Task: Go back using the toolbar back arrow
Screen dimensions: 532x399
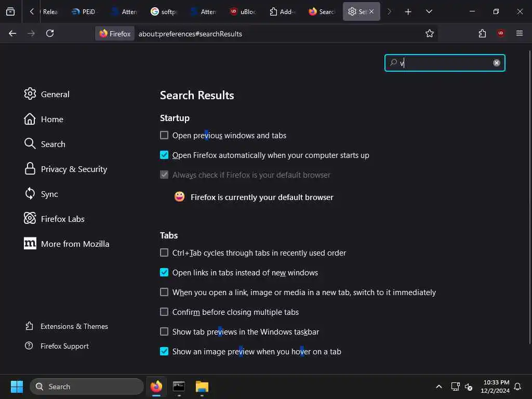Action: point(12,33)
